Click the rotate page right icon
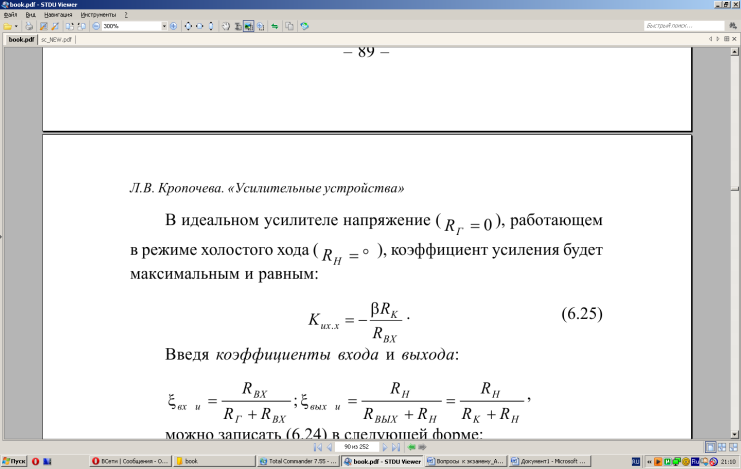This screenshot has width=741, height=469. point(81,26)
